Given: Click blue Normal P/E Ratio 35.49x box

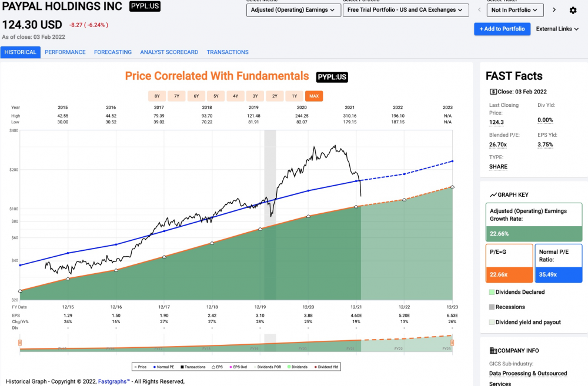Looking at the screenshot, I should coord(559,274).
